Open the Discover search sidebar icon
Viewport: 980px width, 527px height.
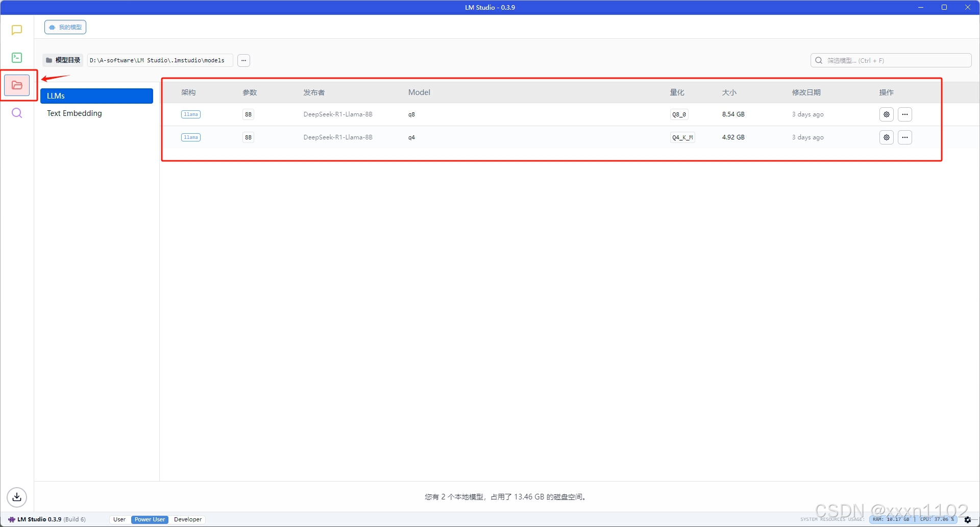(x=17, y=113)
